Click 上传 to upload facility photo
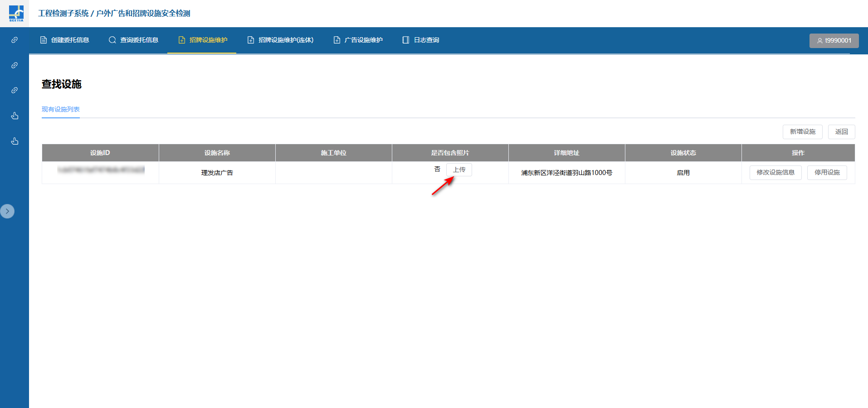The width and height of the screenshot is (868, 408). coord(459,170)
